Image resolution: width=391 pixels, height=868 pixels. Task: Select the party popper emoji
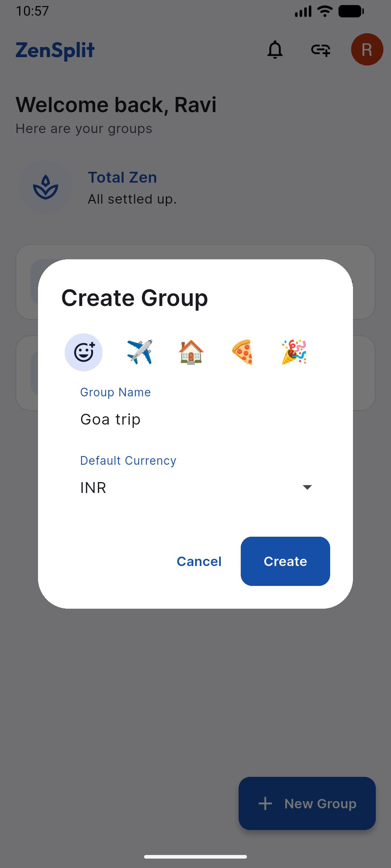click(x=294, y=352)
